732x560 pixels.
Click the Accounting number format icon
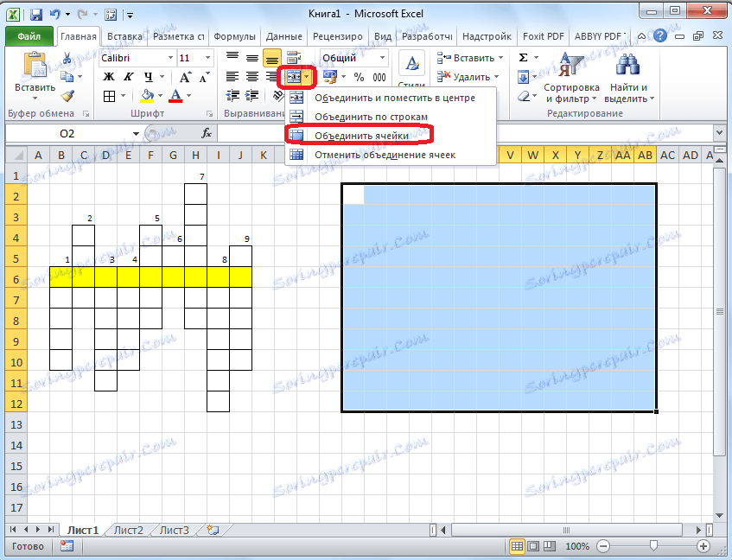330,77
